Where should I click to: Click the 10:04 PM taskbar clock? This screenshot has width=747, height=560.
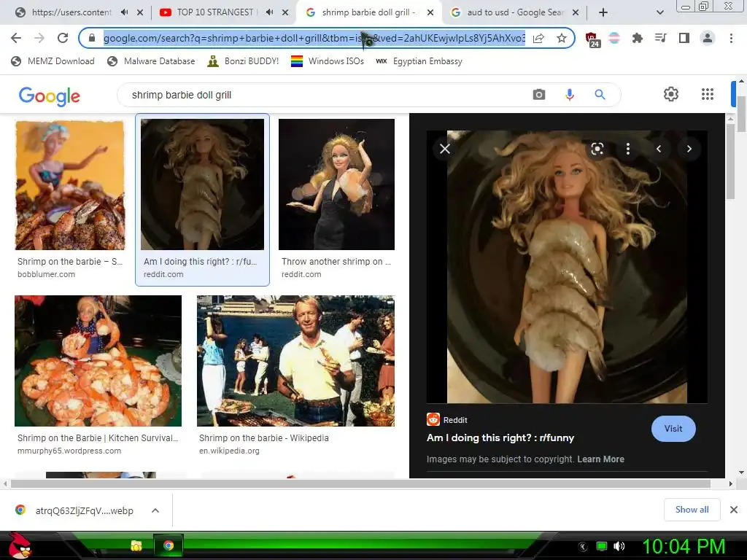[684, 546]
